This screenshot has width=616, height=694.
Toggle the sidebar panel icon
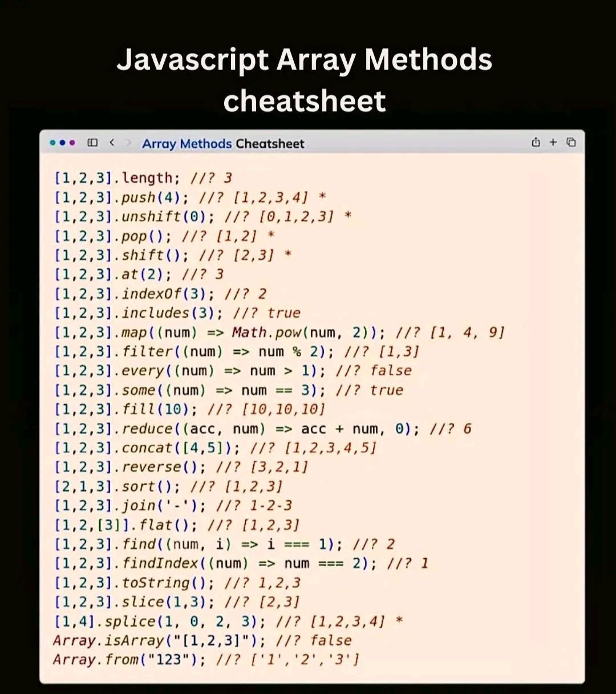point(92,143)
